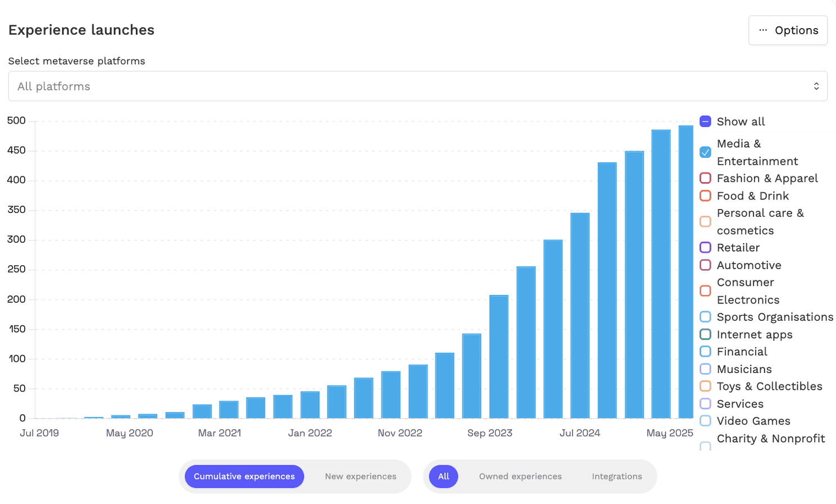The image size is (836, 504).
Task: Enable the Automotive category
Action: click(705, 265)
